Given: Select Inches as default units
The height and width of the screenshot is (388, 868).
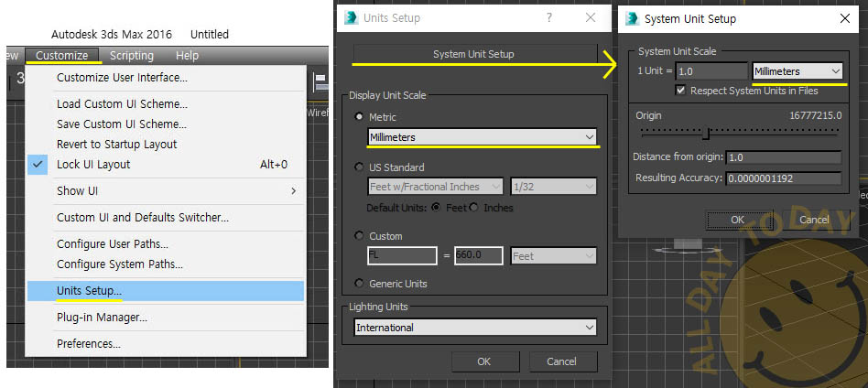Looking at the screenshot, I should [x=474, y=208].
